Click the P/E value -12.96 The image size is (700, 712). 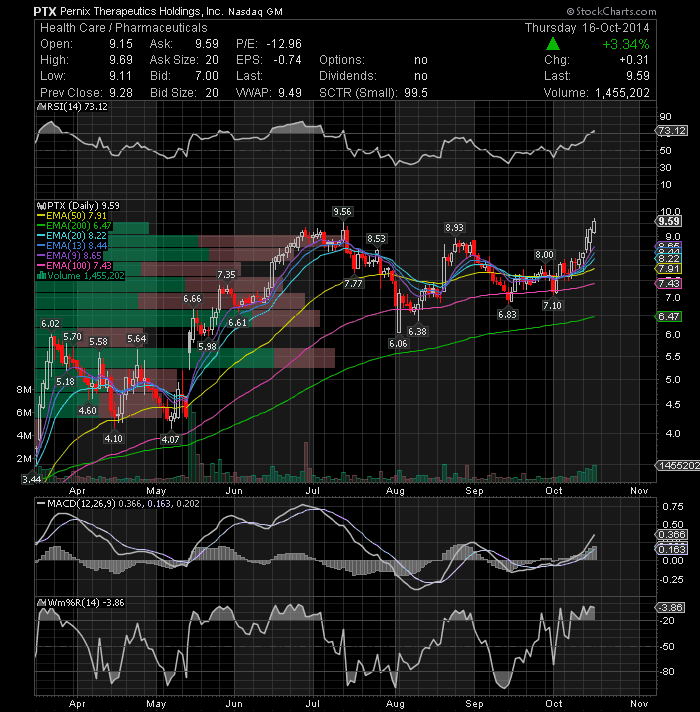tap(284, 44)
